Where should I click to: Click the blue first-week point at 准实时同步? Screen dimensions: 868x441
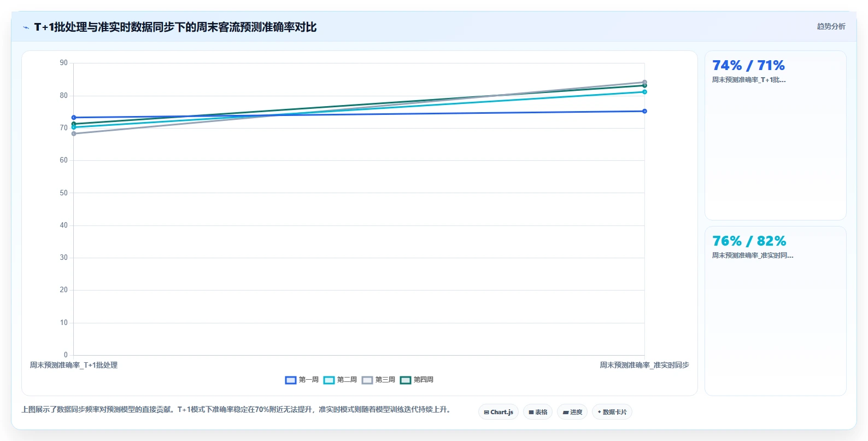click(644, 111)
